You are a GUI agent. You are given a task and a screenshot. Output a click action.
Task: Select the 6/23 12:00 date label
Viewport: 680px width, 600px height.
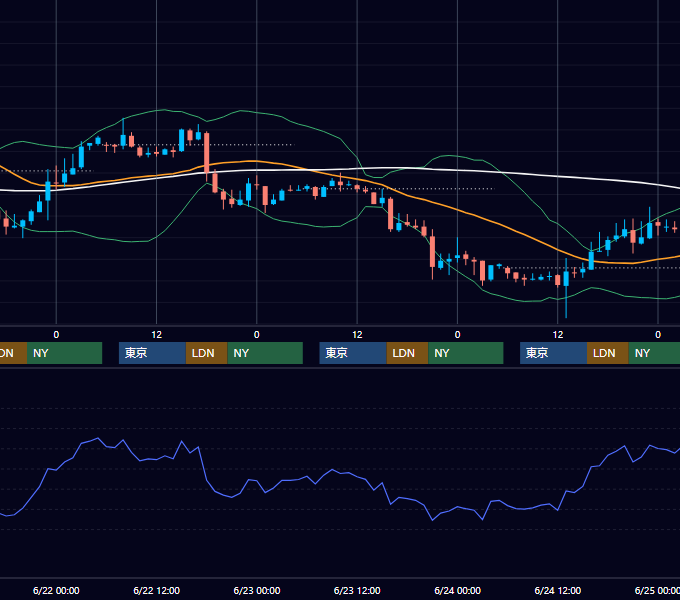(x=357, y=590)
